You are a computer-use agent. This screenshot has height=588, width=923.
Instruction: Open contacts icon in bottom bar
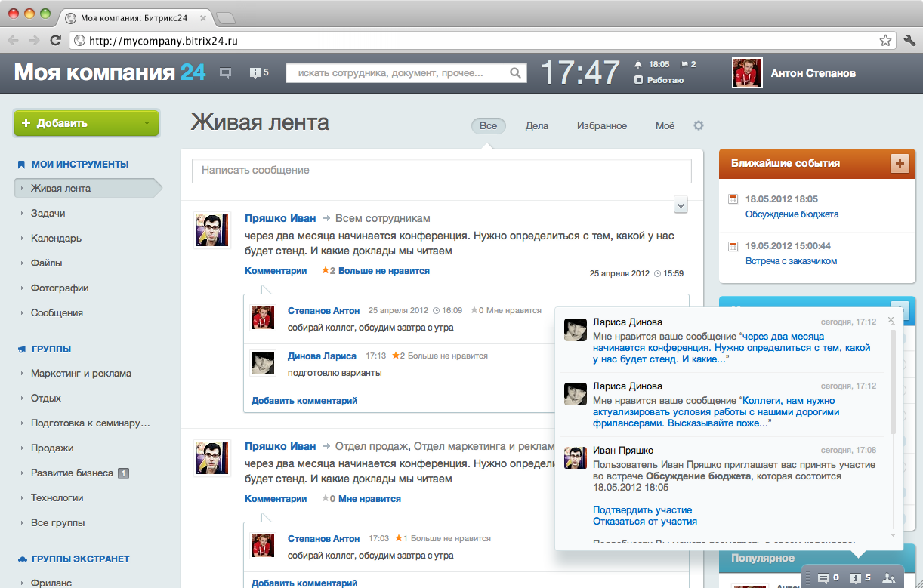click(888, 578)
